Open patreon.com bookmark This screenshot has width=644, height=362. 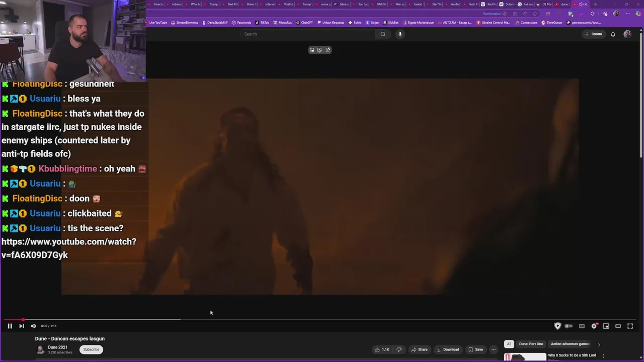[584, 23]
